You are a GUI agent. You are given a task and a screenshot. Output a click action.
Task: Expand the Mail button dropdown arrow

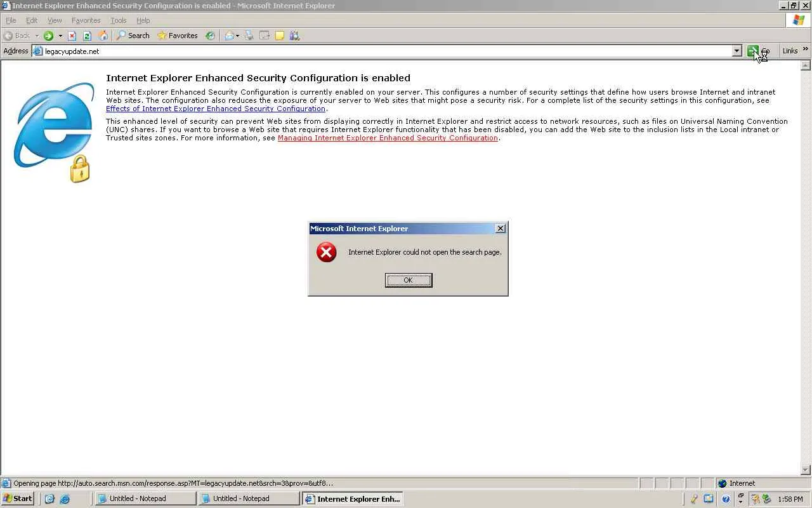(x=238, y=36)
